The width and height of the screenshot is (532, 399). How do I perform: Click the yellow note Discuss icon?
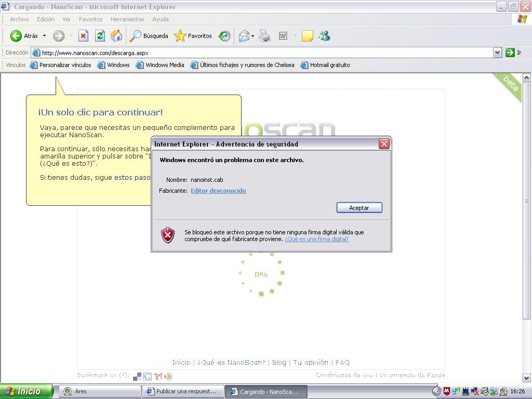tap(307, 36)
